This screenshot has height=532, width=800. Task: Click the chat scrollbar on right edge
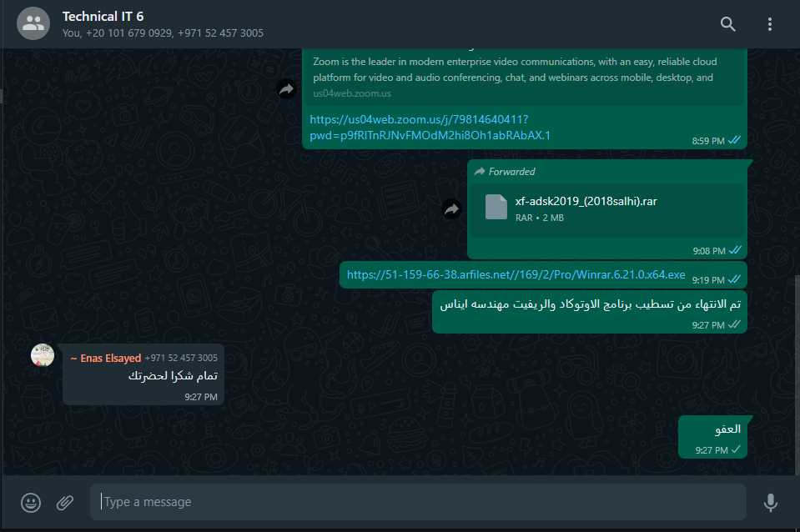pyautogui.click(x=797, y=375)
